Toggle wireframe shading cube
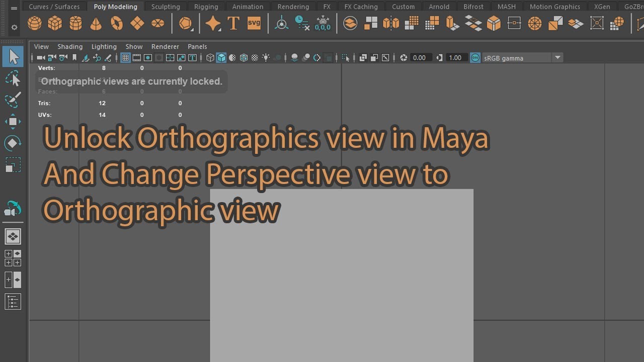 click(210, 58)
